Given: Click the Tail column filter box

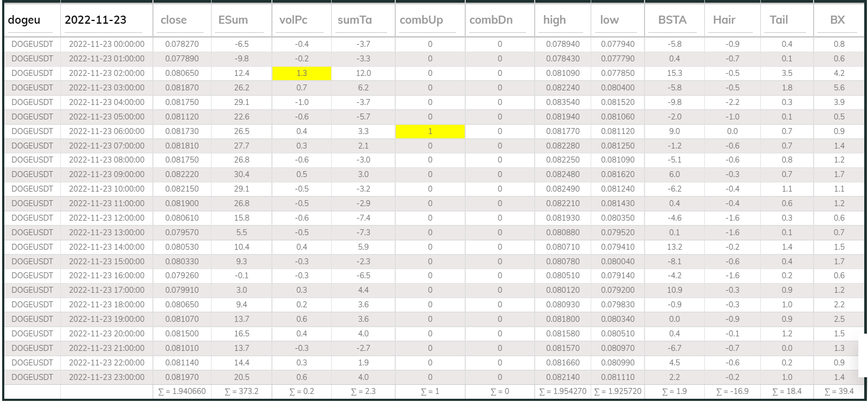Looking at the screenshot, I should point(786,20).
